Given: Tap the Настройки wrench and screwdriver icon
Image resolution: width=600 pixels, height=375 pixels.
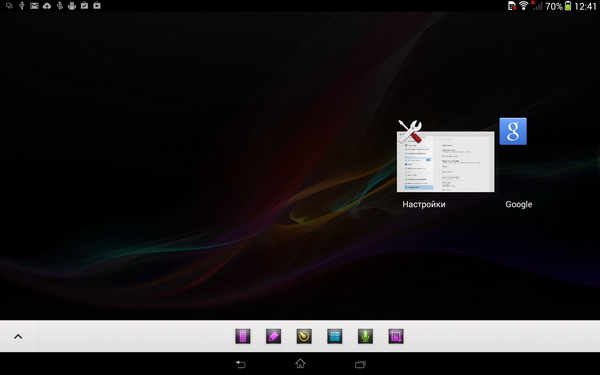Looking at the screenshot, I should coord(410,131).
